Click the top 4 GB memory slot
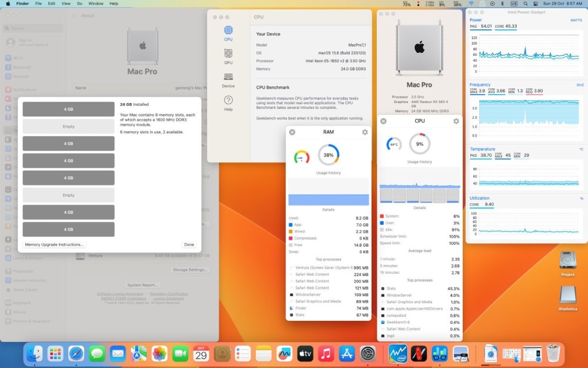 [x=68, y=110]
